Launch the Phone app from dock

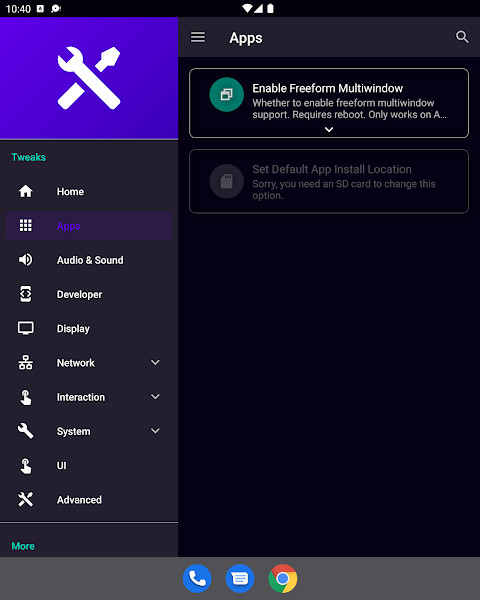(197, 579)
